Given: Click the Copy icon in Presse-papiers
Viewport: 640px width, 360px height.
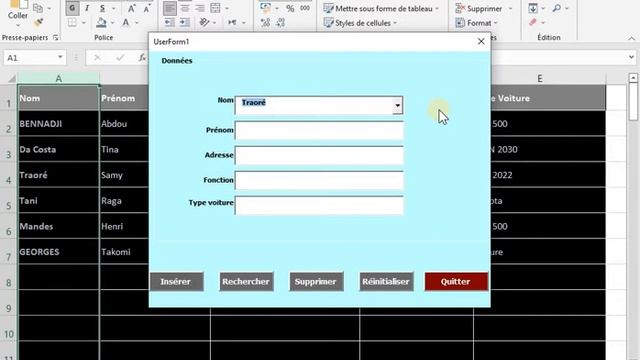Looking at the screenshot, I should pyautogui.click(x=38, y=8).
